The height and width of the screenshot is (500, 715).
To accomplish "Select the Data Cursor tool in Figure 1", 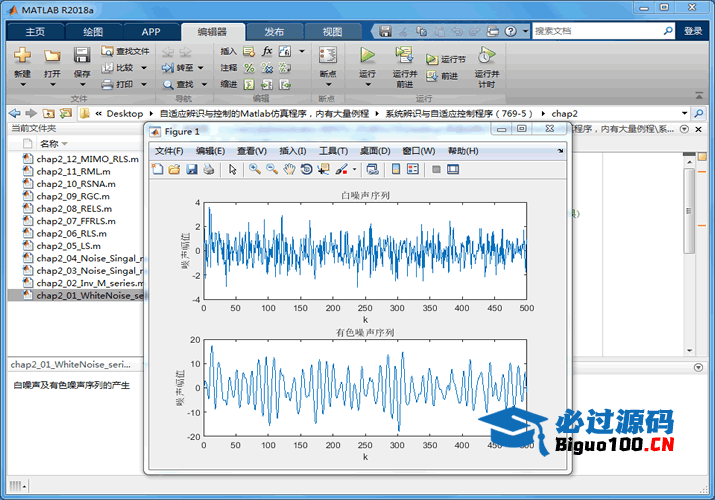I will (x=324, y=170).
